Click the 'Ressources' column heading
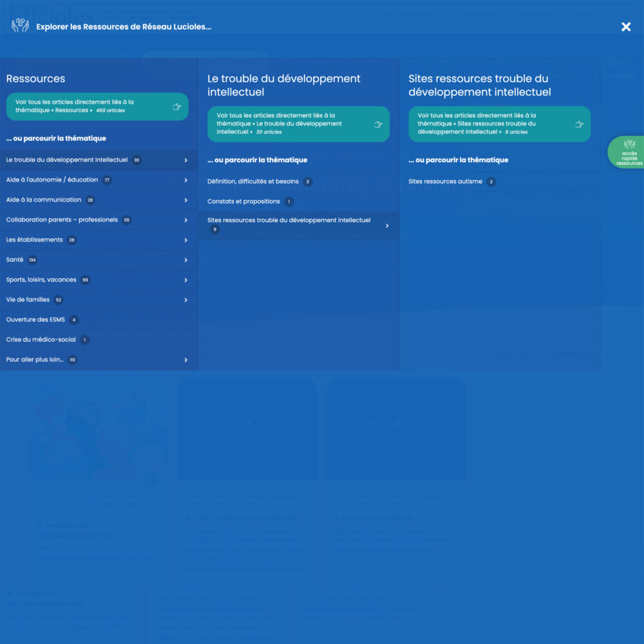The height and width of the screenshot is (644, 644). [35, 79]
